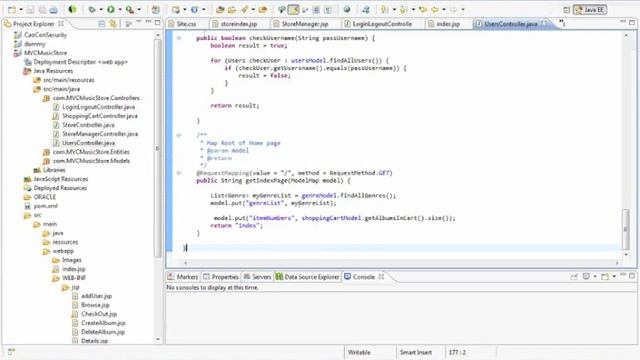This screenshot has width=640, height=360.
Task: Click the Previous Annotation icon
Action: 404,9
